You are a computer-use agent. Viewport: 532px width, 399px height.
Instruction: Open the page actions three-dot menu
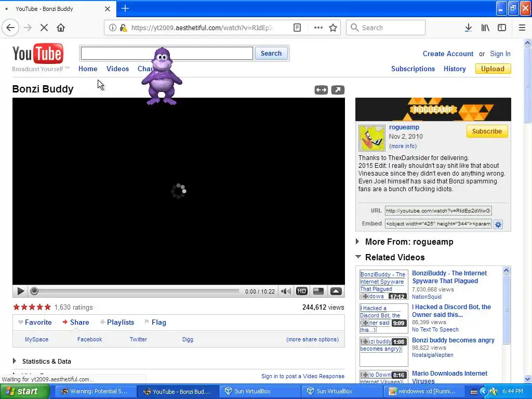pos(318,28)
